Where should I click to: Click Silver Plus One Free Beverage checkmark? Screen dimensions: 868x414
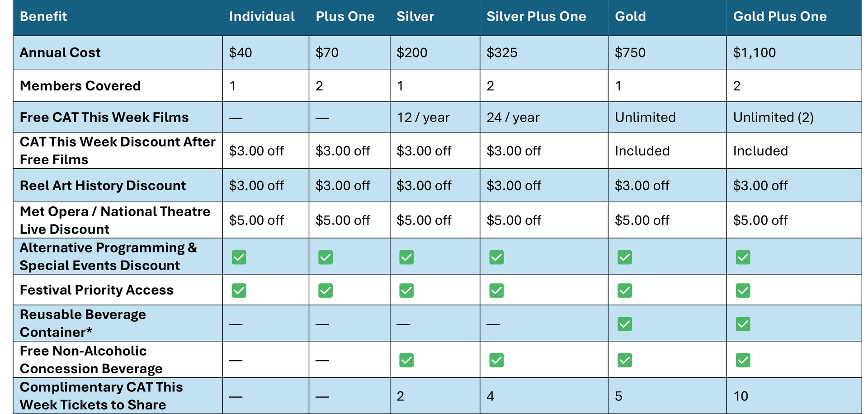click(x=496, y=360)
